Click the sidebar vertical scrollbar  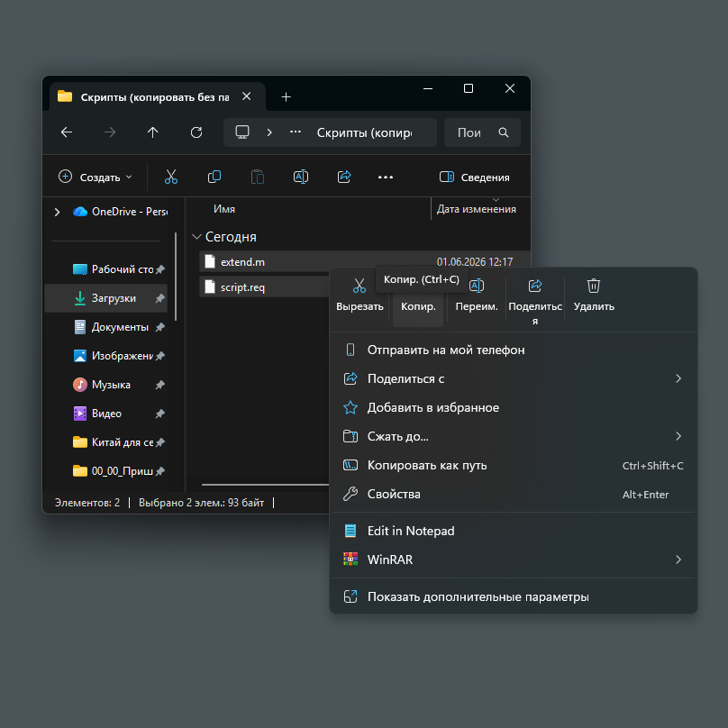176,277
